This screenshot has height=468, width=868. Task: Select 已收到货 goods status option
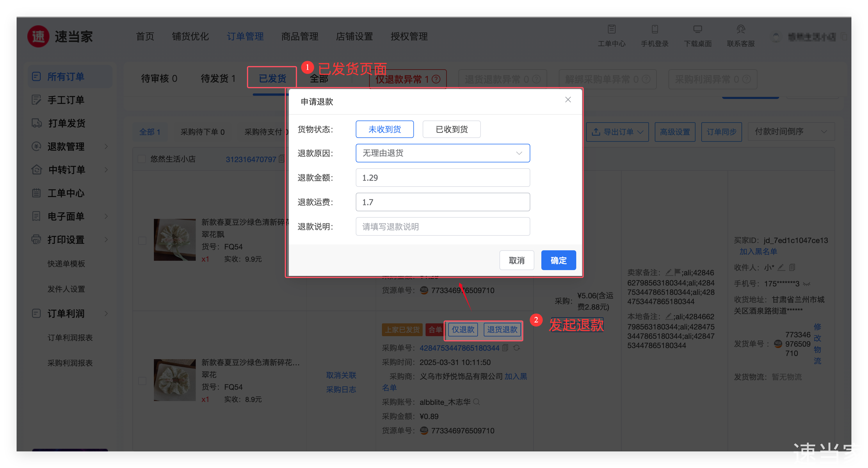point(451,129)
